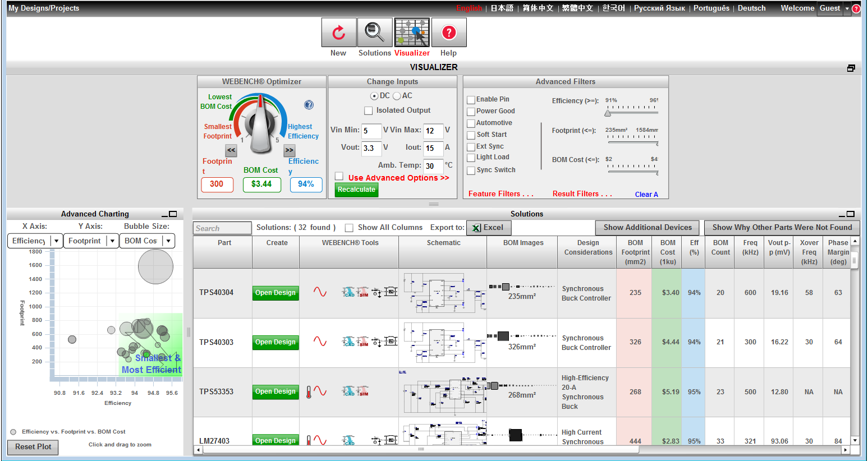
Task: Click the green Recalculate button
Action: pos(356,190)
